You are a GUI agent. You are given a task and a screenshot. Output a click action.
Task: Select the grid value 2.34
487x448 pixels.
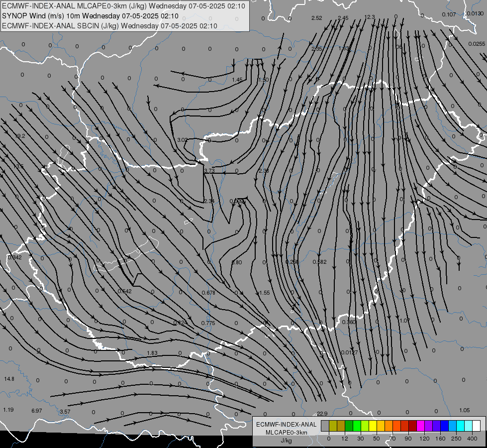[x=209, y=201]
